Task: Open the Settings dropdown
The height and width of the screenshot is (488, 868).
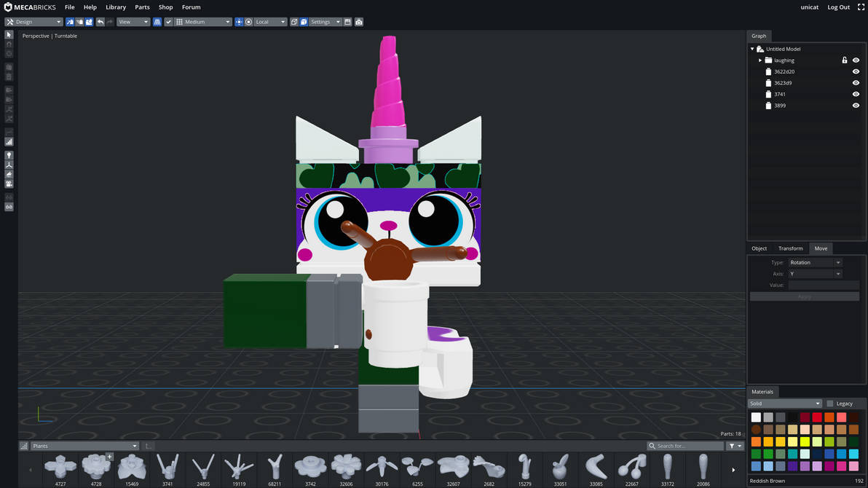Action: [x=325, y=22]
